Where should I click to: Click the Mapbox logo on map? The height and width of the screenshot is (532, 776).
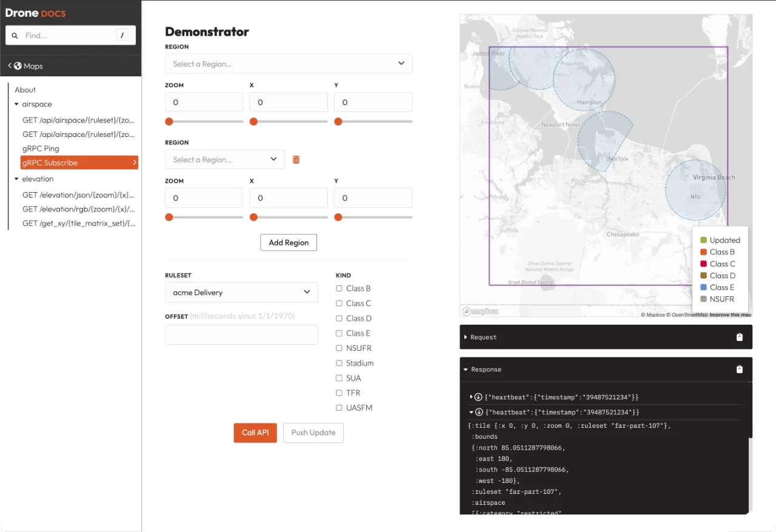pos(480,311)
